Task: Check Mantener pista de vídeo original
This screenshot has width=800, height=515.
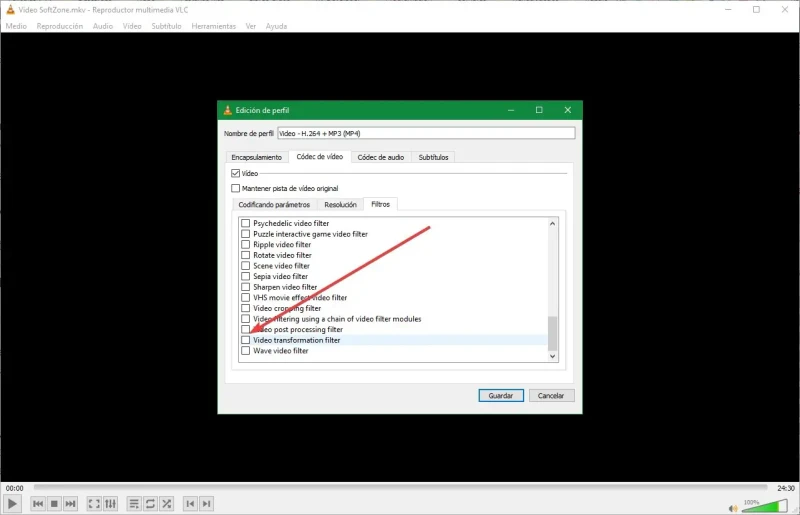Action: 235,188
